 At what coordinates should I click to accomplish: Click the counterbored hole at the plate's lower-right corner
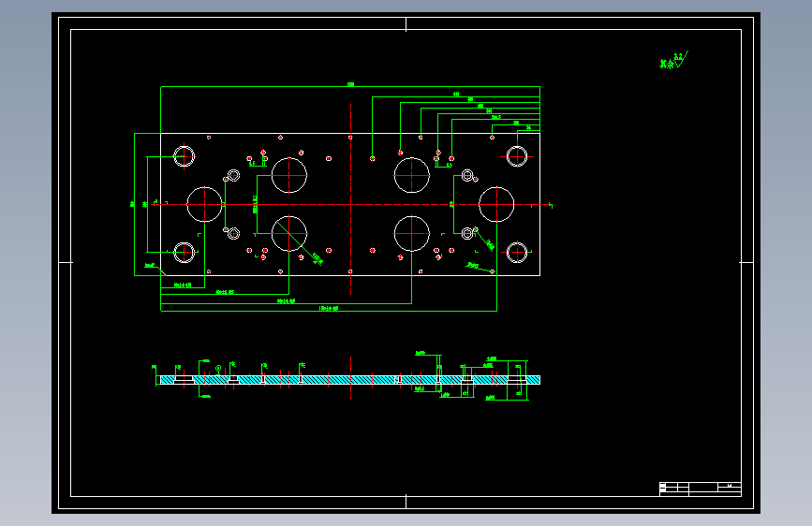pyautogui.click(x=517, y=253)
